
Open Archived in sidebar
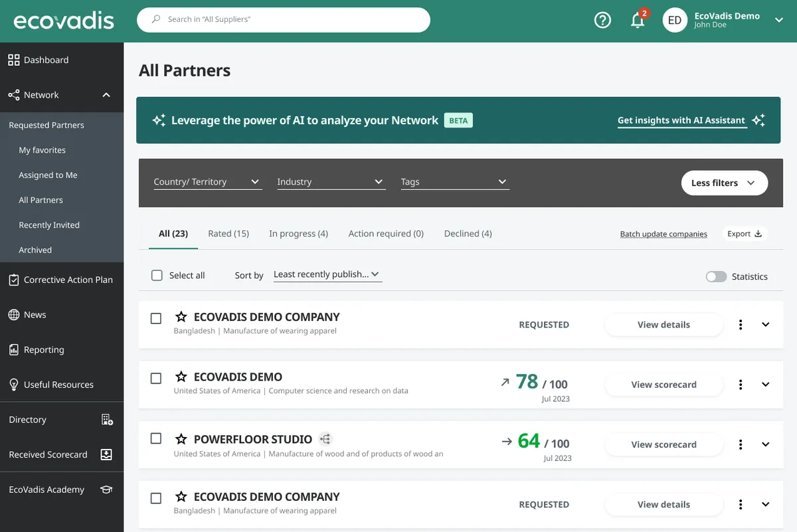35,250
